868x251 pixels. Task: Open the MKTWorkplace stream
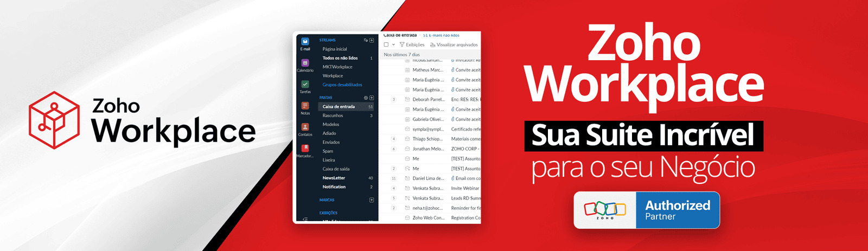(337, 67)
